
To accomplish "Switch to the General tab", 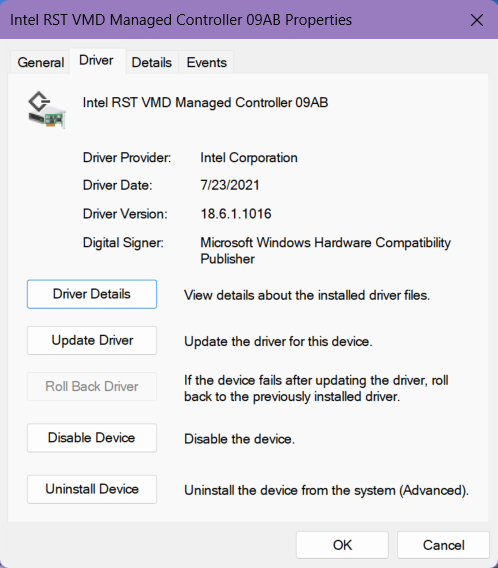I will pos(41,62).
